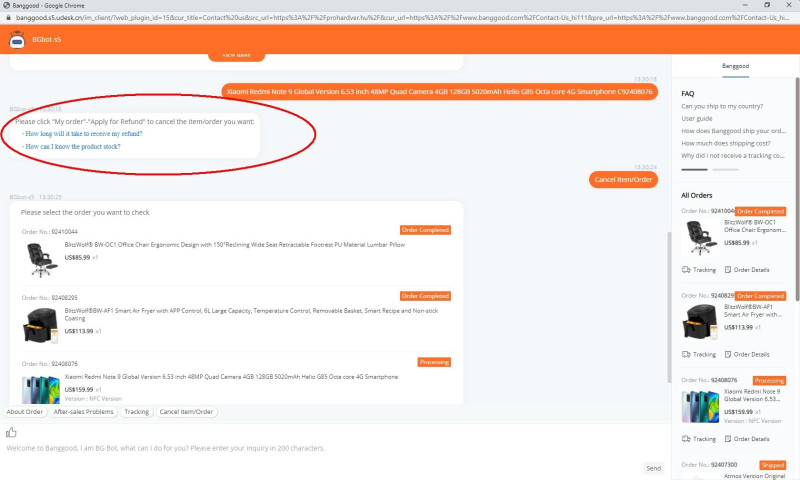This screenshot has height=480, width=800.
Task: Choose the Cancel Item/Order quick reply chip
Action: (x=186, y=412)
